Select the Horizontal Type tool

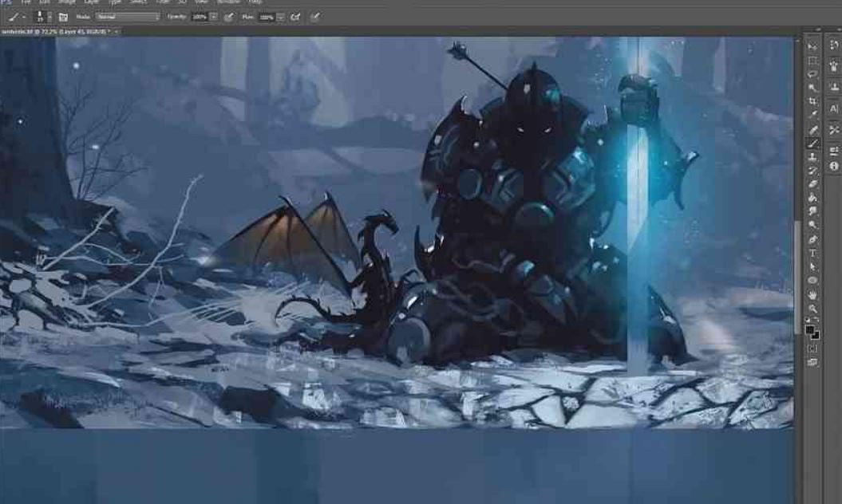pos(813,254)
